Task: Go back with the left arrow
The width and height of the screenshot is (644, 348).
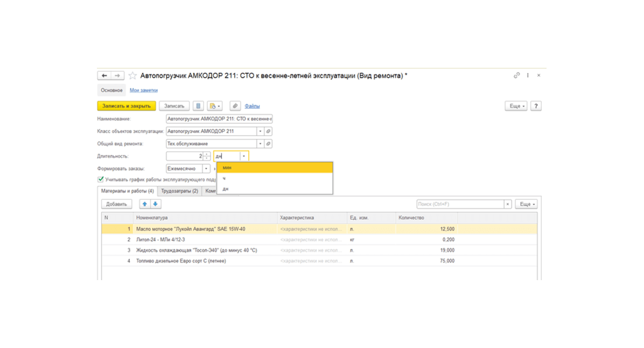Action: [x=104, y=75]
